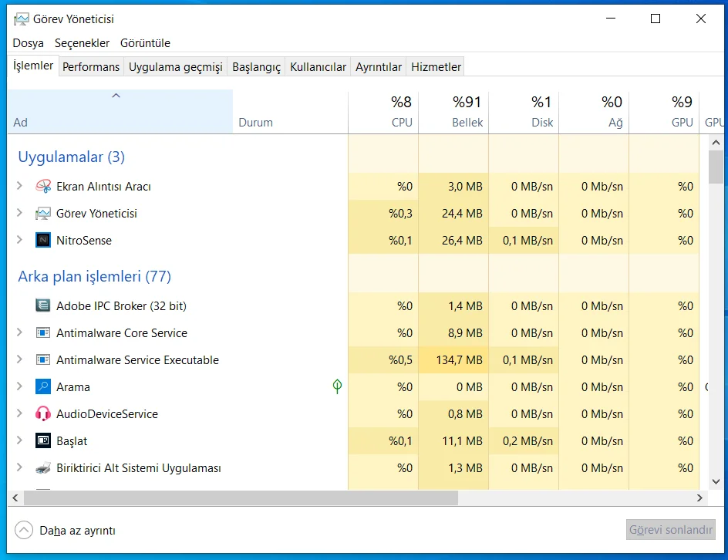Expand Biriktirici Alt Sistemi Uygulaması row

click(x=19, y=467)
